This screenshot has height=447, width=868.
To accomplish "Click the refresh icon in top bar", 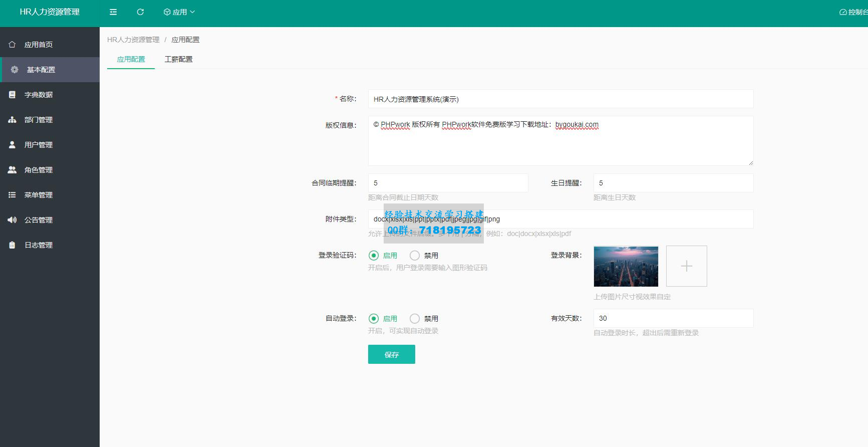I will point(140,12).
